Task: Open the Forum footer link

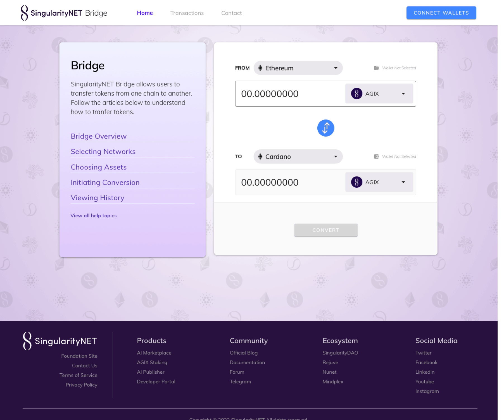Action: click(237, 372)
